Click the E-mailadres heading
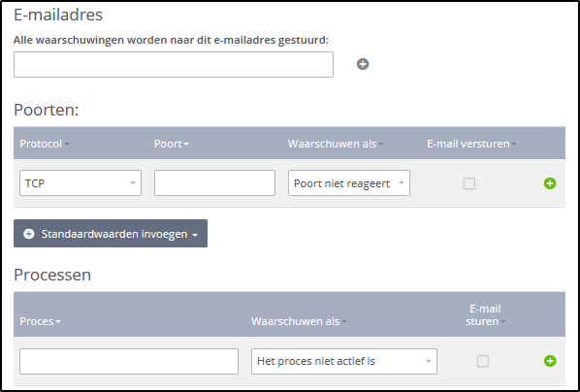The width and height of the screenshot is (580, 392). 58,15
